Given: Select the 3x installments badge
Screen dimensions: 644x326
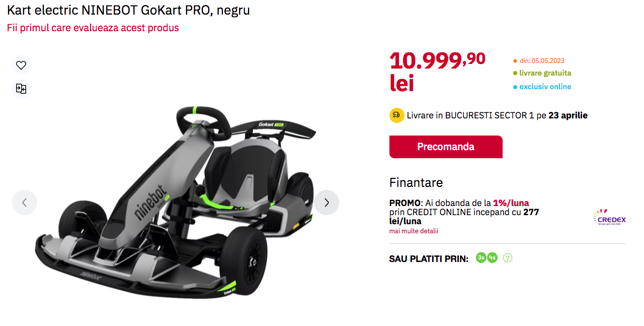Looking at the screenshot, I should click(481, 258).
